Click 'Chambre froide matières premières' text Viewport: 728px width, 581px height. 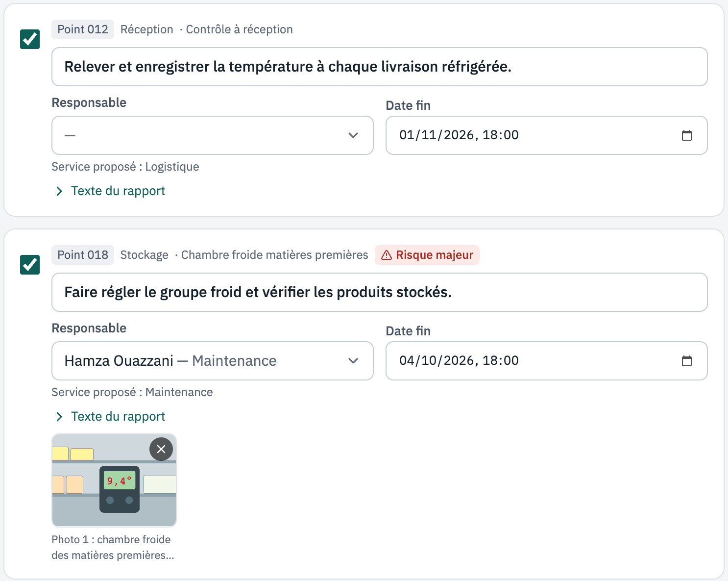tap(274, 255)
